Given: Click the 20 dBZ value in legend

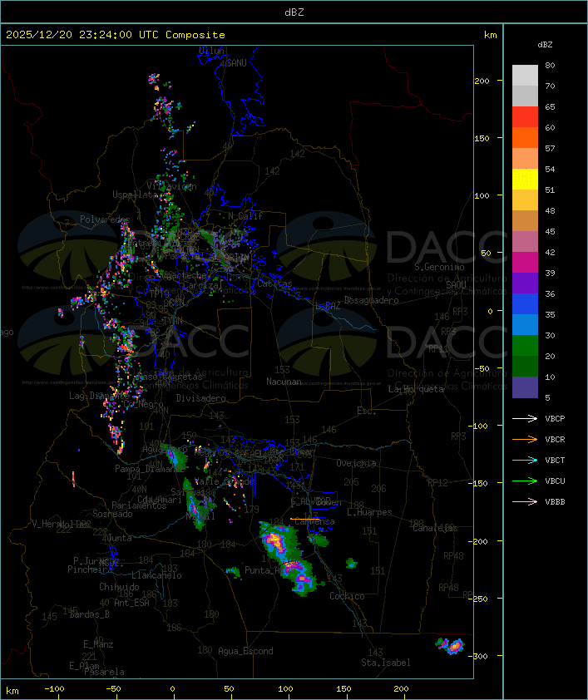Looking at the screenshot, I should (x=550, y=357).
